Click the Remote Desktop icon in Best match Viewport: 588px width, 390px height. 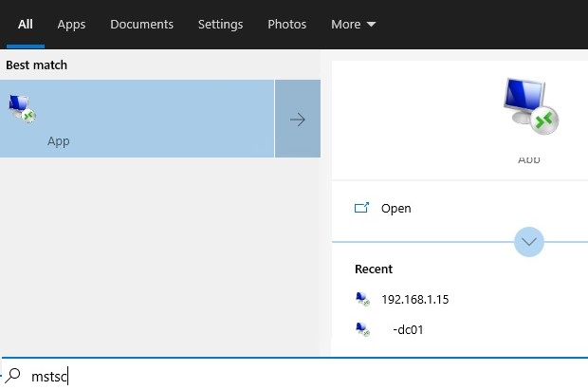pos(22,108)
